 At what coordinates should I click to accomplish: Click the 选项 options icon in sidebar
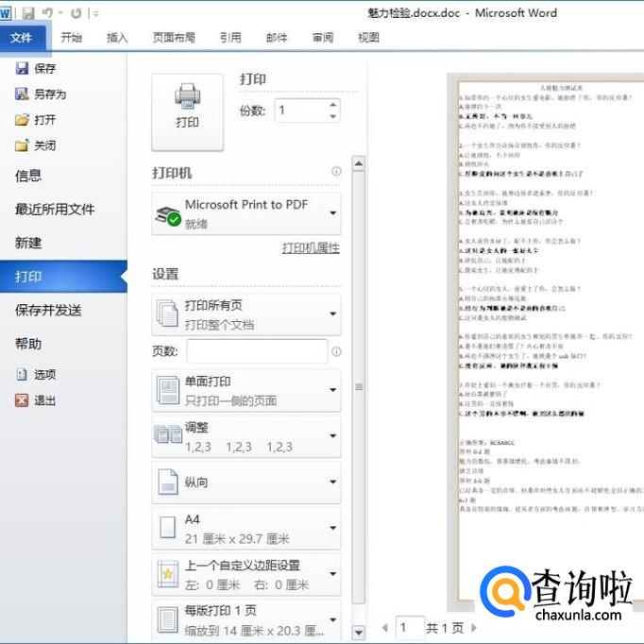[22, 374]
